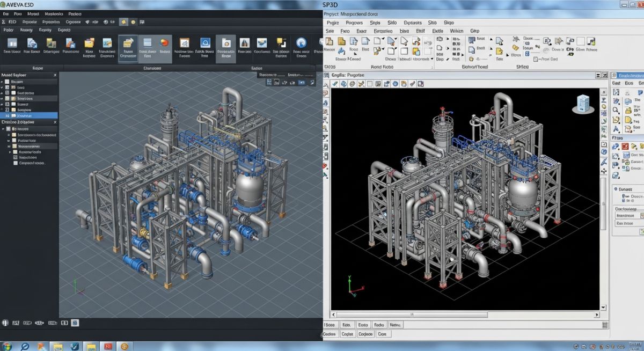The width and height of the screenshot is (644, 351).
Task: Click the 'Coglat' button in SP3D bottom row
Action: pos(347,334)
